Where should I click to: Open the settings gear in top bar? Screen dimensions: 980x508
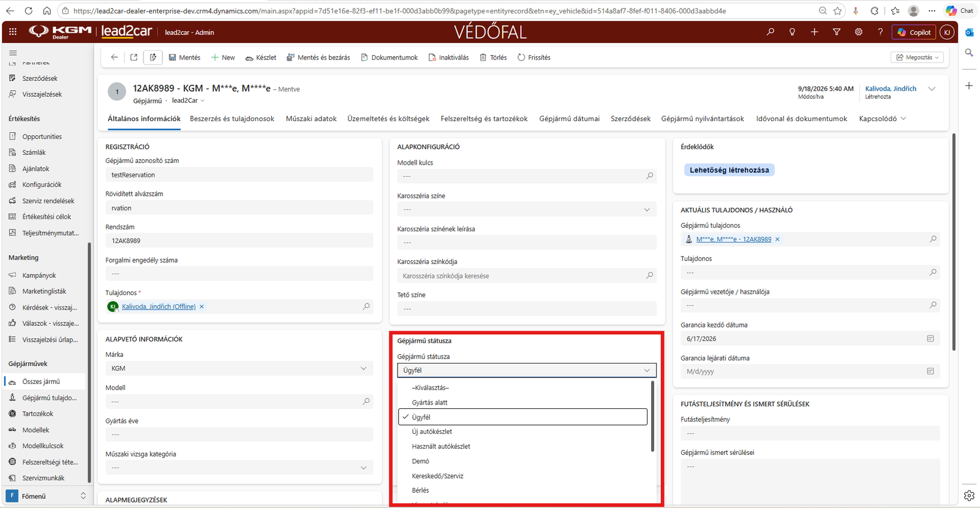[858, 32]
